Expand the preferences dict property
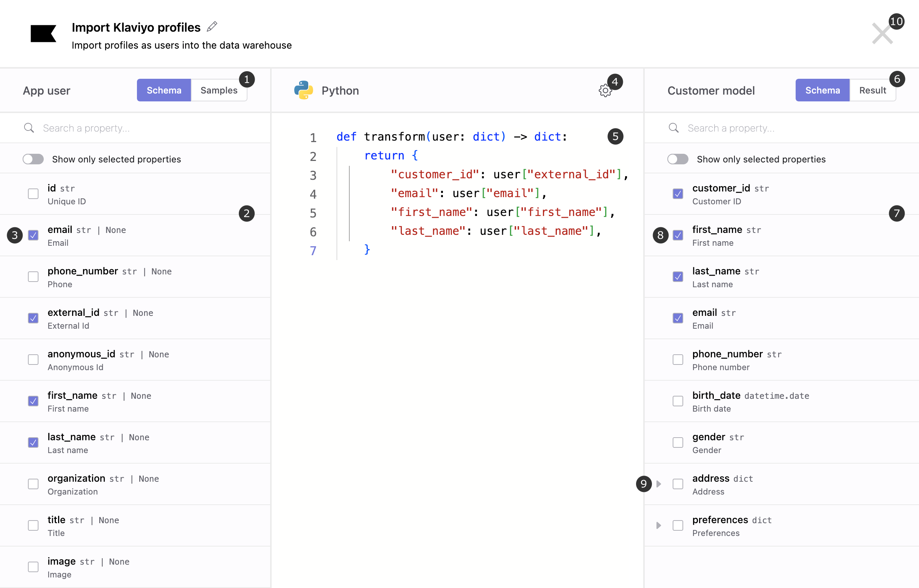Screen dimensions: 919x588 point(658,525)
